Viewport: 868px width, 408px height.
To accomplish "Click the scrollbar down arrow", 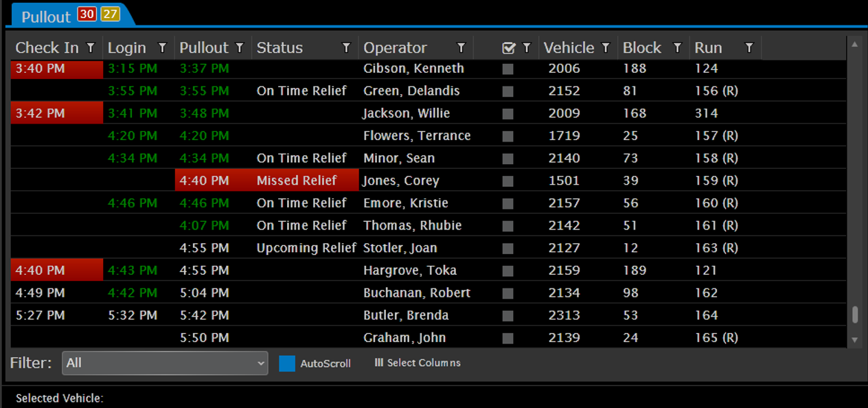I will [x=855, y=340].
